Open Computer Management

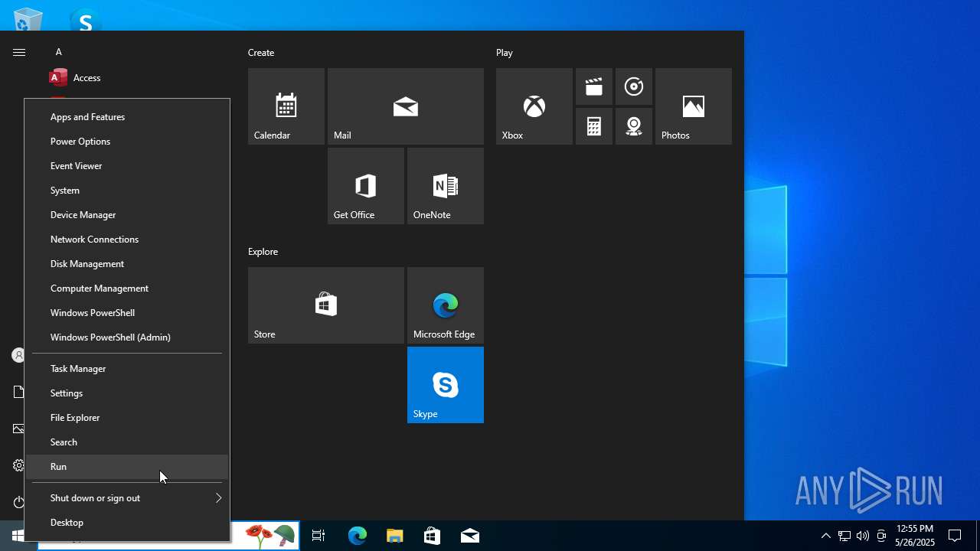127,289
